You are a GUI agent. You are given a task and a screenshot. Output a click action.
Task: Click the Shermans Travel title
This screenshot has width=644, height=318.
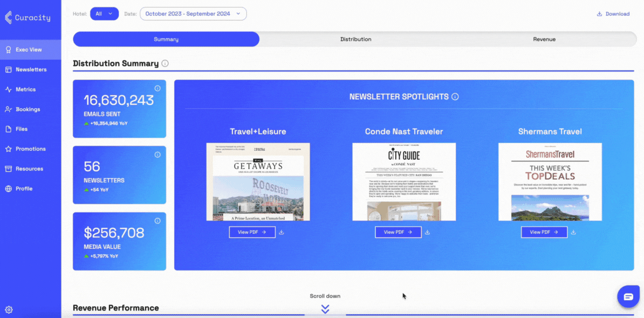(550, 132)
